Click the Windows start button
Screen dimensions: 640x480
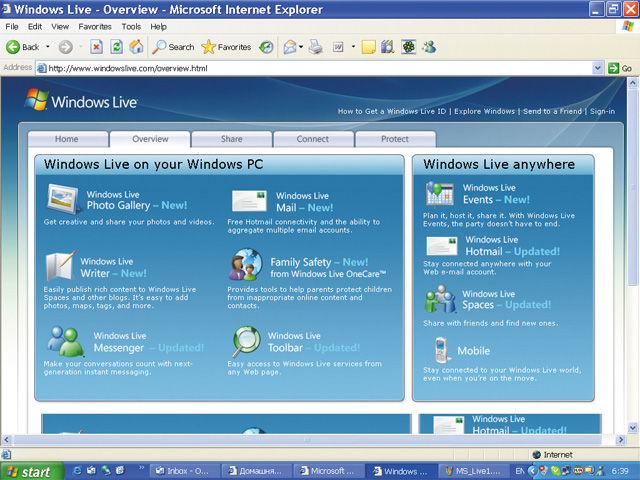pyautogui.click(x=32, y=471)
